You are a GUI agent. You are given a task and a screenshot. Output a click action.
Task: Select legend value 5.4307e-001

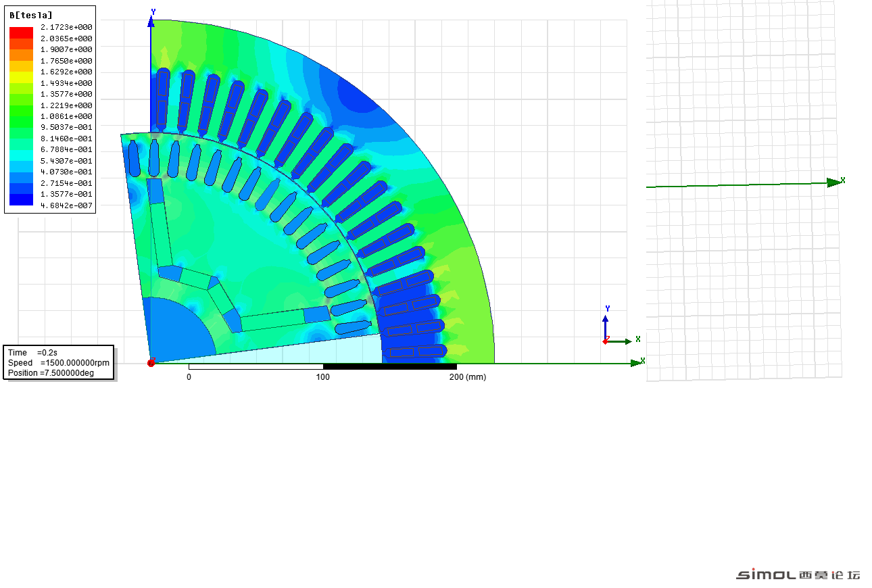tap(66, 161)
